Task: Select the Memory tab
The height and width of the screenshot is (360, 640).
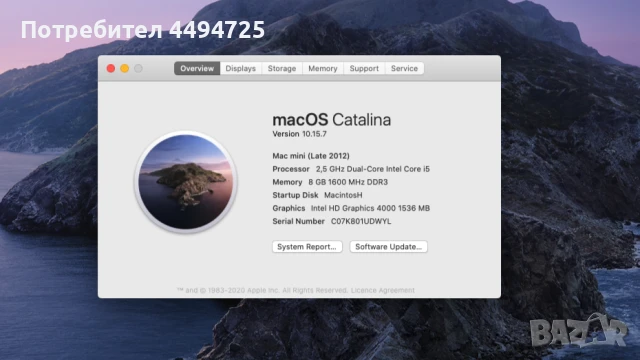Action: pos(323,69)
